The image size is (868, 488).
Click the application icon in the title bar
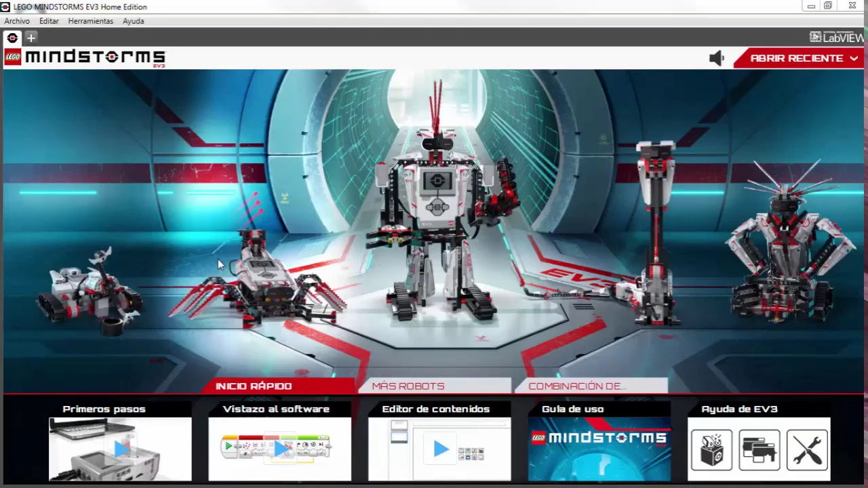click(5, 7)
